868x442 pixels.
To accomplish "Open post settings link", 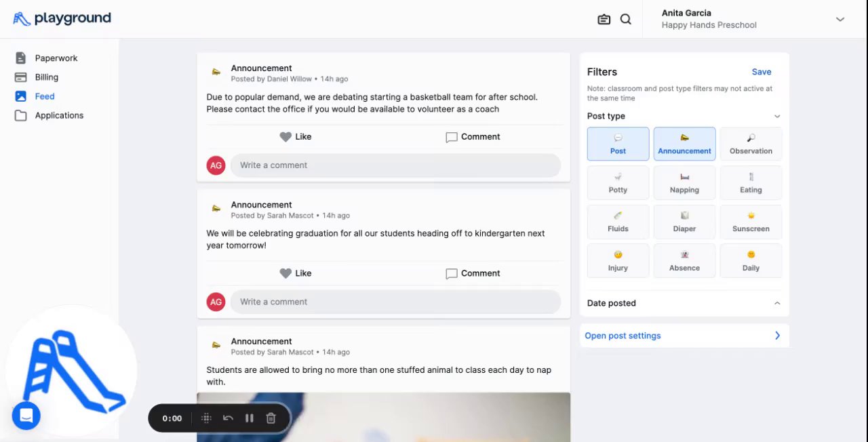I will 623,336.
